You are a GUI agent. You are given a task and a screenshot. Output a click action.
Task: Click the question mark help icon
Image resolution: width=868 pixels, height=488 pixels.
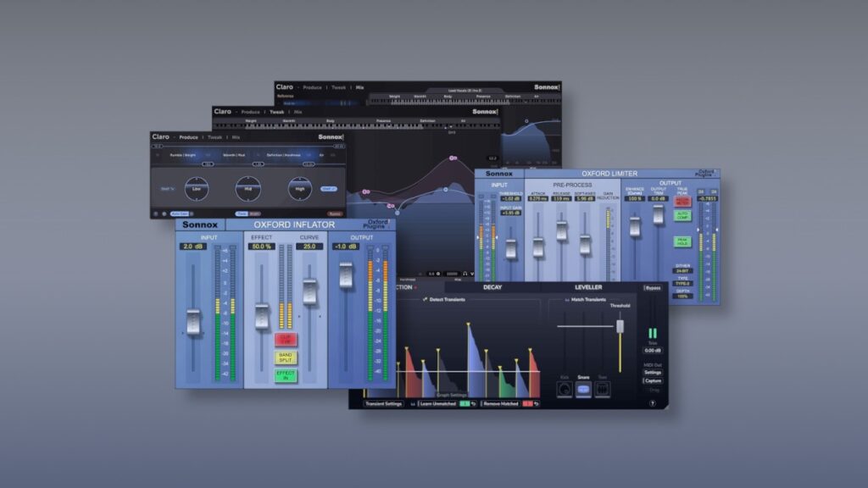pos(652,403)
